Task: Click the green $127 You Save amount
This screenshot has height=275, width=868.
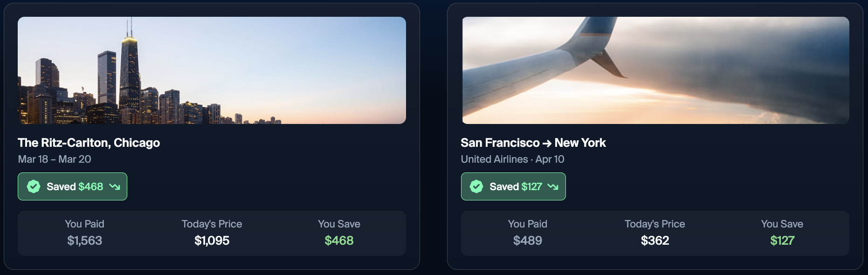Action: click(x=782, y=241)
